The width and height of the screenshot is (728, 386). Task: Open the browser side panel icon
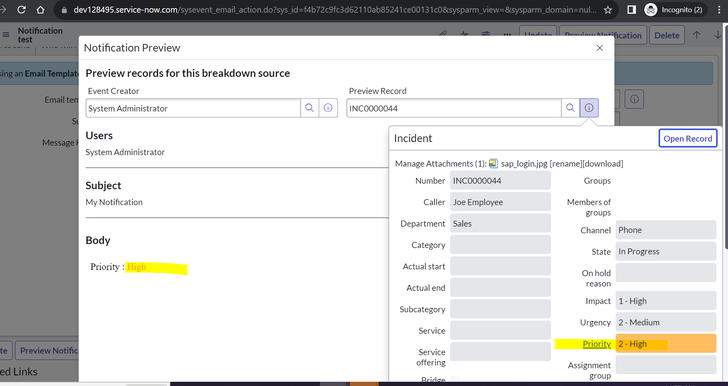(x=631, y=10)
